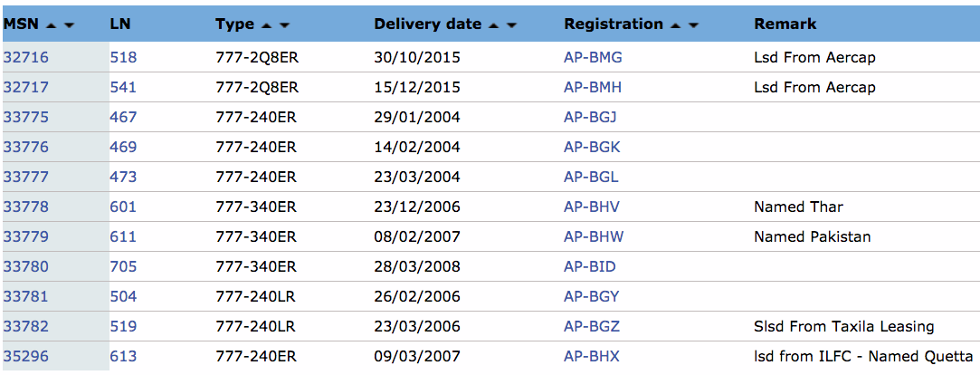Image resolution: width=980 pixels, height=375 pixels.
Task: Open registration AP-BGK link
Action: click(x=592, y=148)
